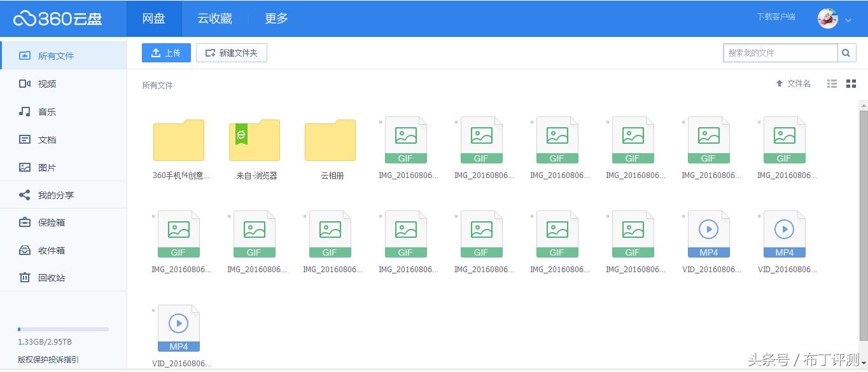Click the storage usage progress bar
The height and width of the screenshot is (372, 868).
[x=64, y=329]
